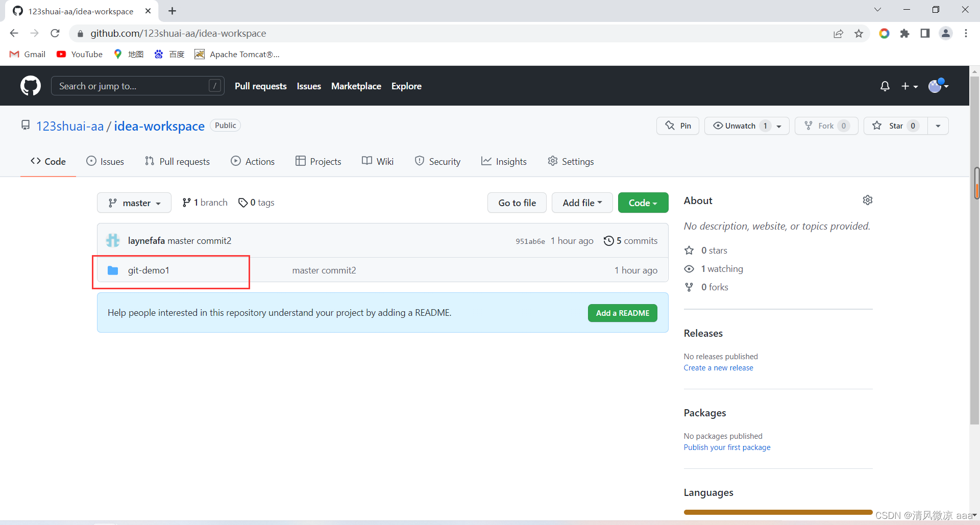Screen dimensions: 980x525
Task: Select the Code repository tab
Action: click(x=48, y=161)
